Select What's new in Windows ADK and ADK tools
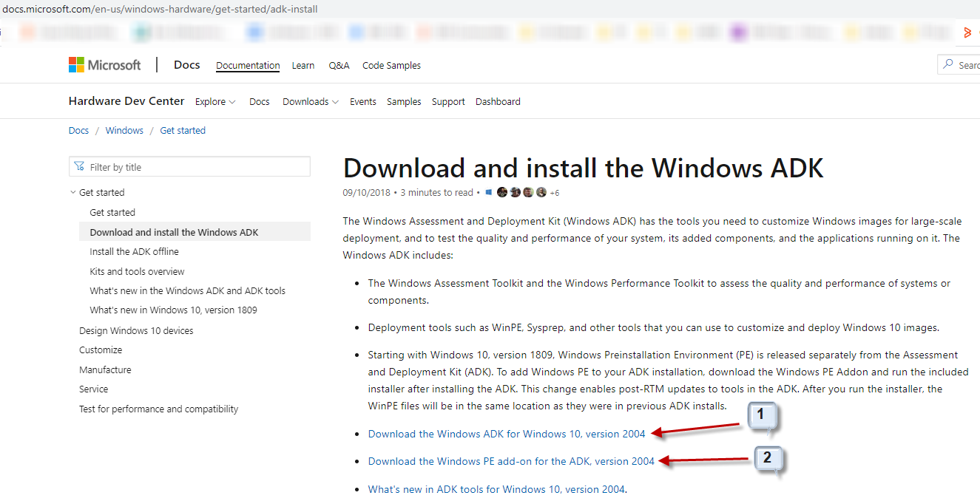This screenshot has height=501, width=980. pyautogui.click(x=187, y=291)
